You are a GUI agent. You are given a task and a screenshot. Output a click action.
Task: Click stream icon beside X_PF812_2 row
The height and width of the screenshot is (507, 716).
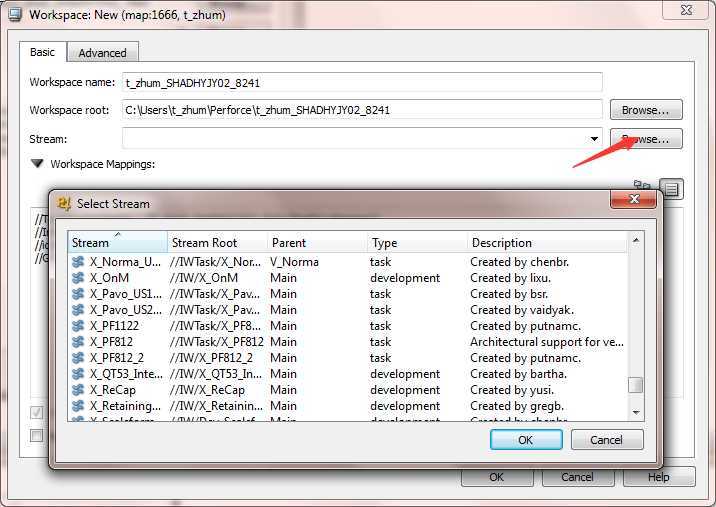(78, 358)
